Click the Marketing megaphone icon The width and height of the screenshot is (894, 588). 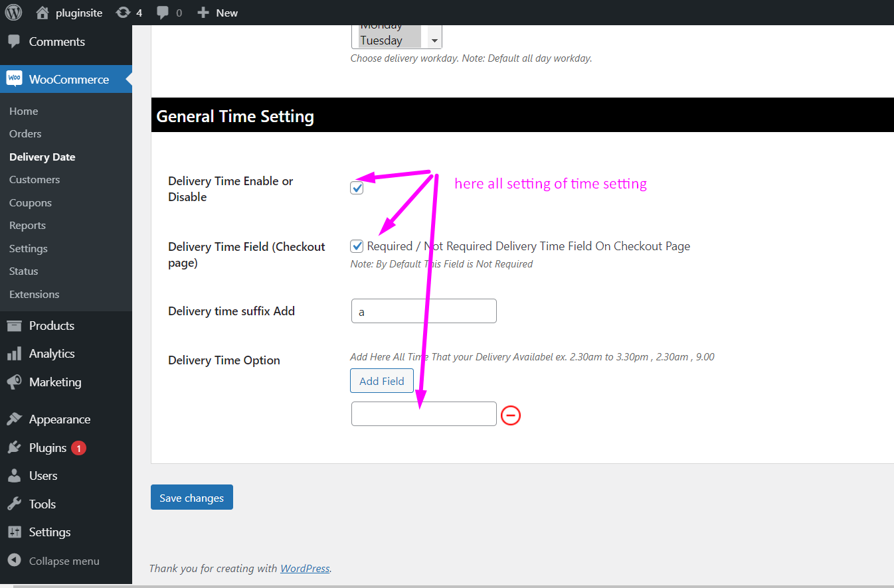click(14, 382)
